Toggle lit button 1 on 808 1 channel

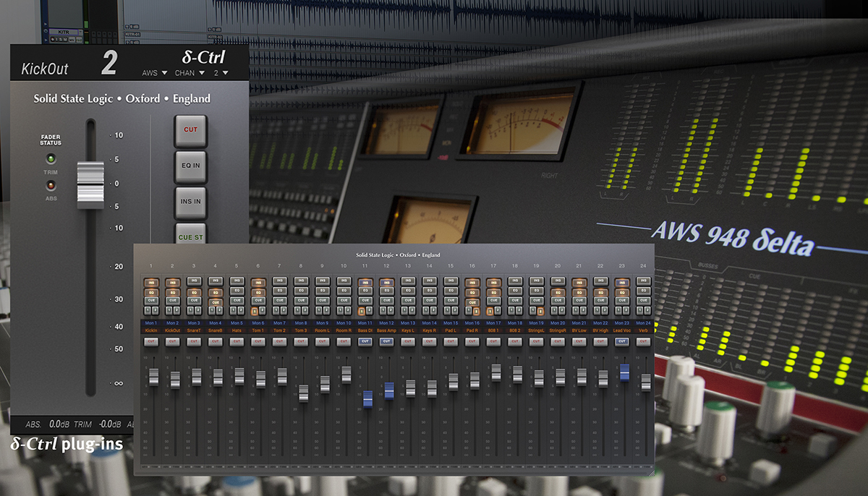(x=490, y=312)
